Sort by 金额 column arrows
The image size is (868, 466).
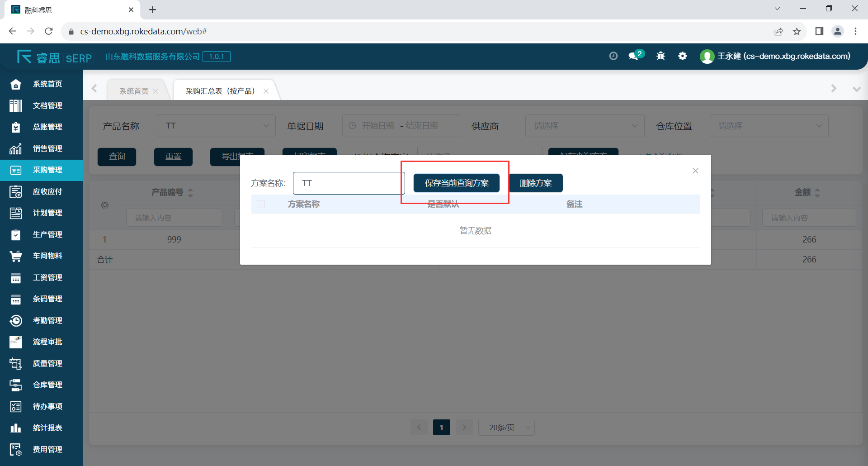pyautogui.click(x=817, y=193)
